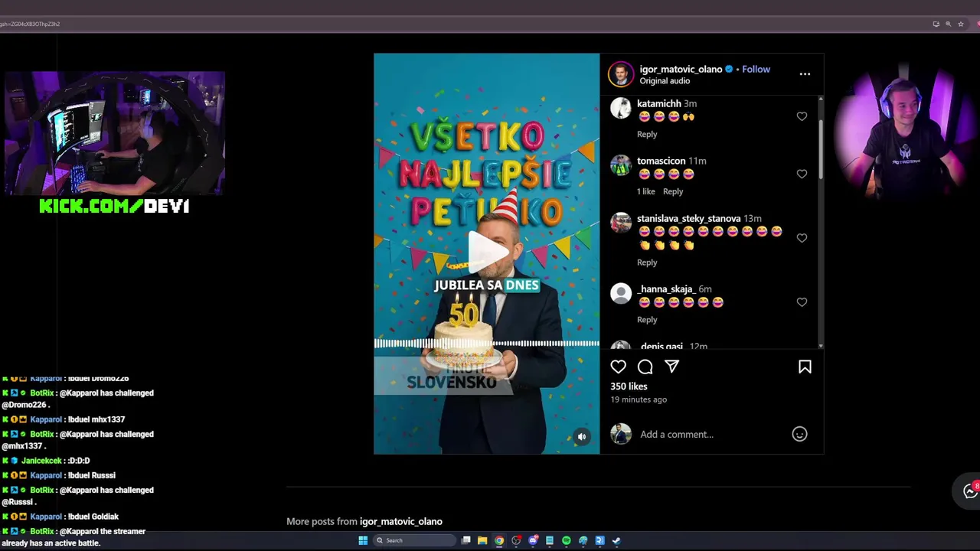This screenshot has height=551, width=980.
Task: Switch to Chrome on the taskbar
Action: [x=499, y=540]
